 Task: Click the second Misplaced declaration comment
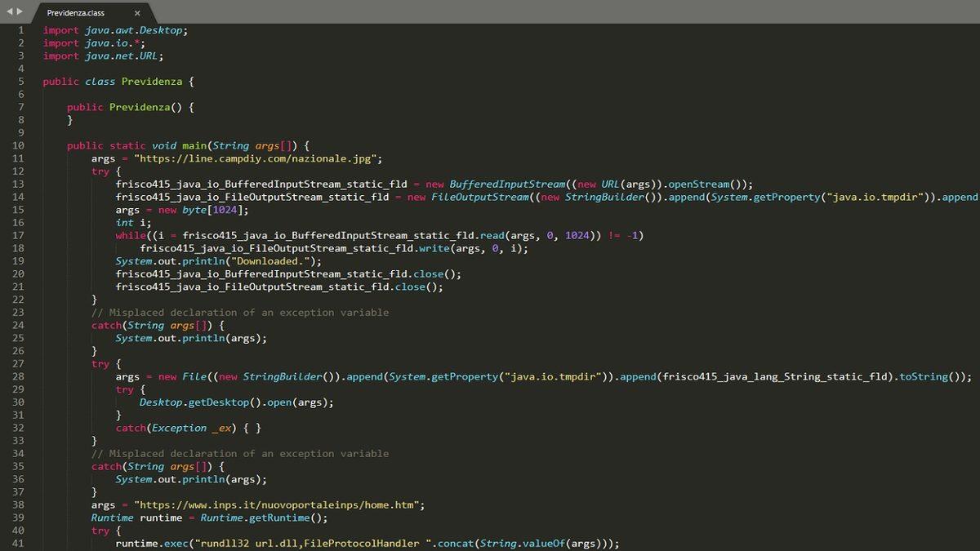(x=239, y=454)
